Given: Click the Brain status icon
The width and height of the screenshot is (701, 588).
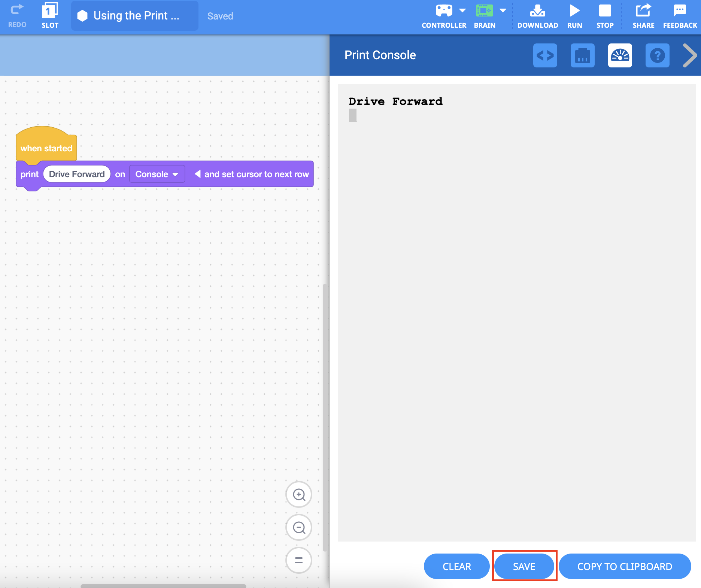Looking at the screenshot, I should pyautogui.click(x=484, y=11).
